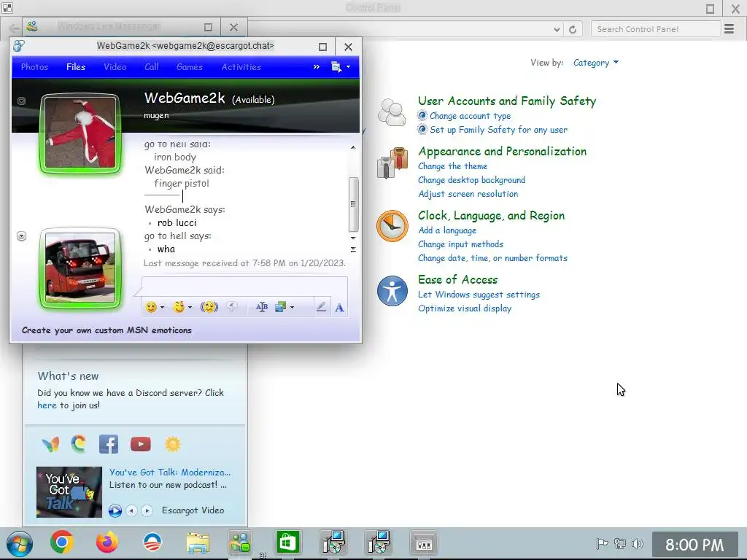Open User Accounts and Family Safety icon

[392, 112]
